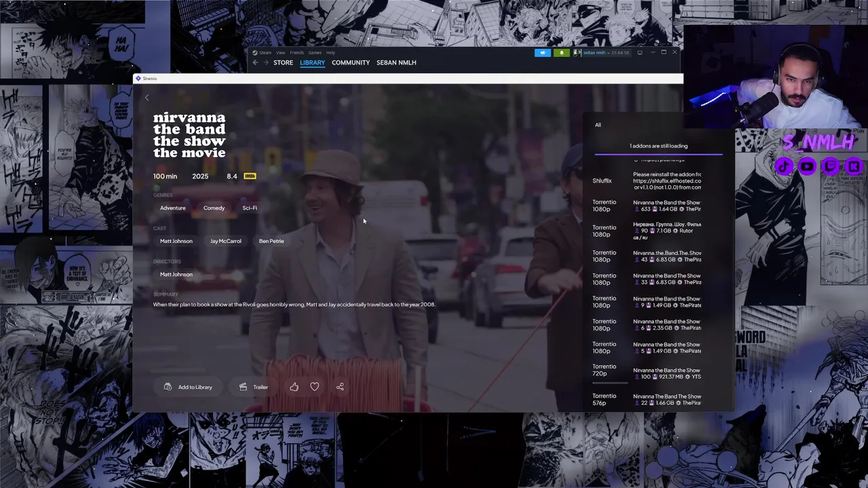Open cast member Jay McCarrol
868x488 pixels.
click(226, 241)
